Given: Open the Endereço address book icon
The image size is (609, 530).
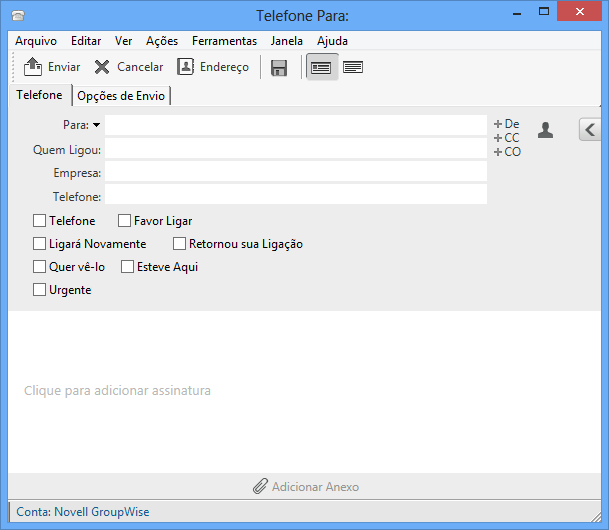Looking at the screenshot, I should [186, 67].
